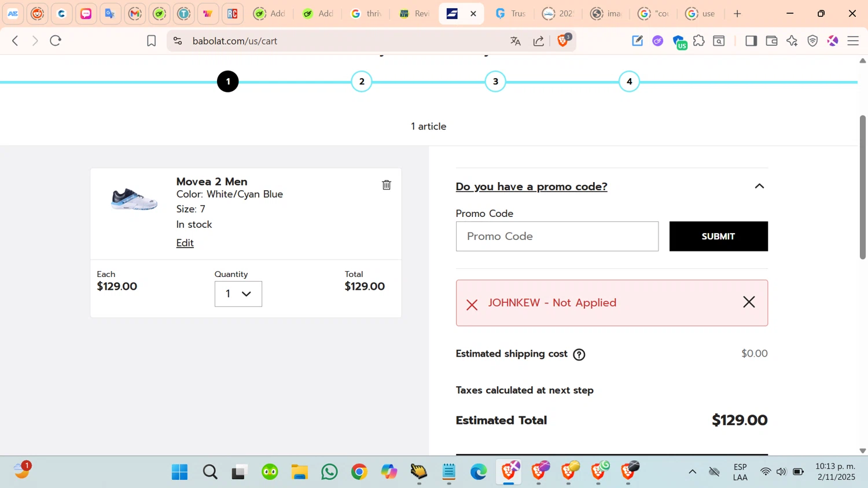Open the tab search window icon
The width and height of the screenshot is (868, 488).
719,40
